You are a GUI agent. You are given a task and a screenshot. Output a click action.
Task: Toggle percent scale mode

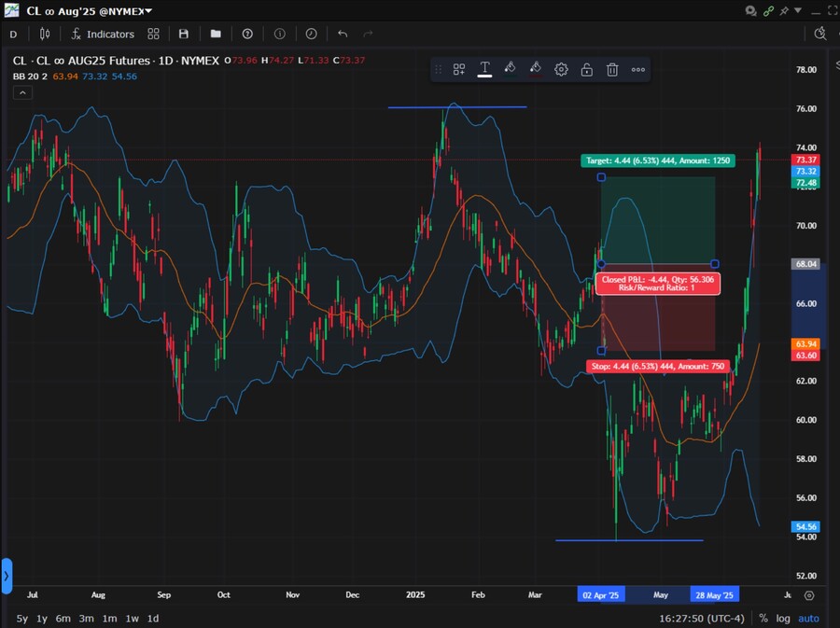(x=763, y=619)
